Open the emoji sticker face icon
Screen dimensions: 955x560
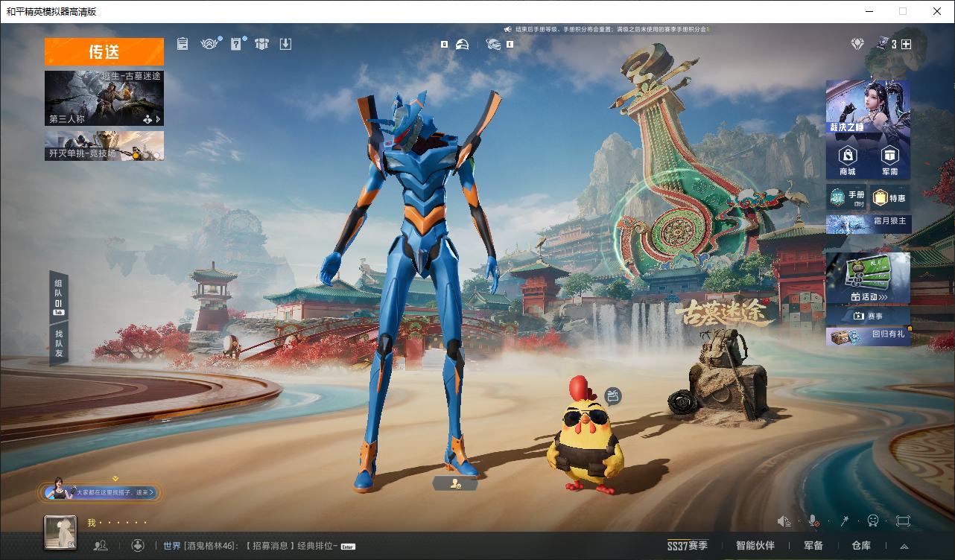[x=873, y=521]
